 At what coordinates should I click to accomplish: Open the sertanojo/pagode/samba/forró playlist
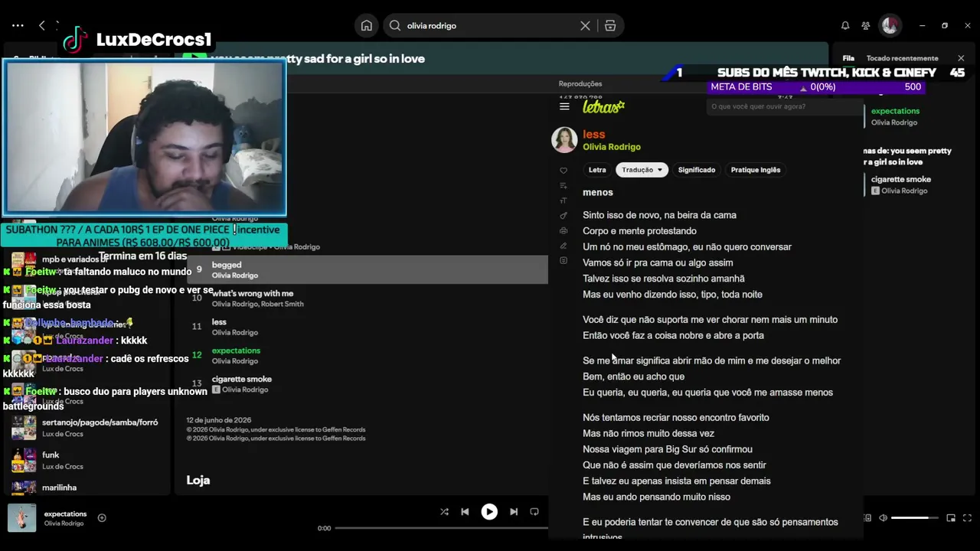click(x=87, y=428)
